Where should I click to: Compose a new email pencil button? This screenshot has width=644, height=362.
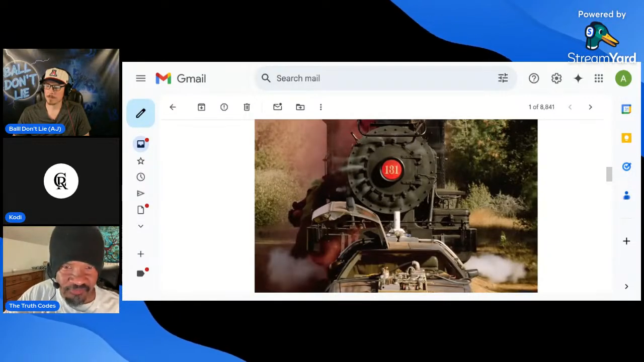pyautogui.click(x=140, y=113)
